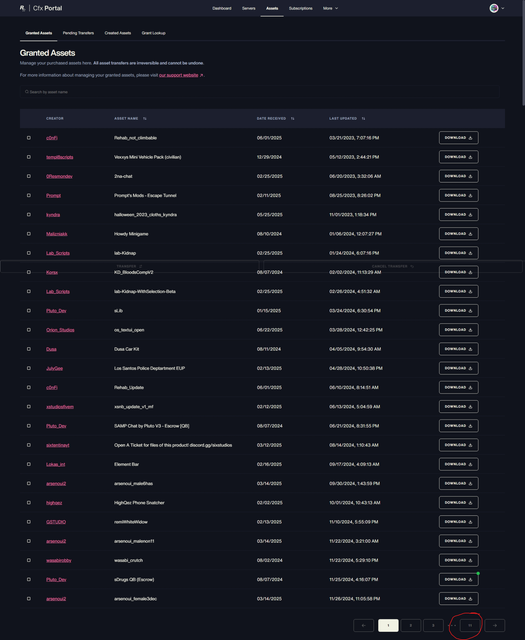The image size is (525, 640).
Task: Go to next page arrow
Action: click(x=494, y=625)
